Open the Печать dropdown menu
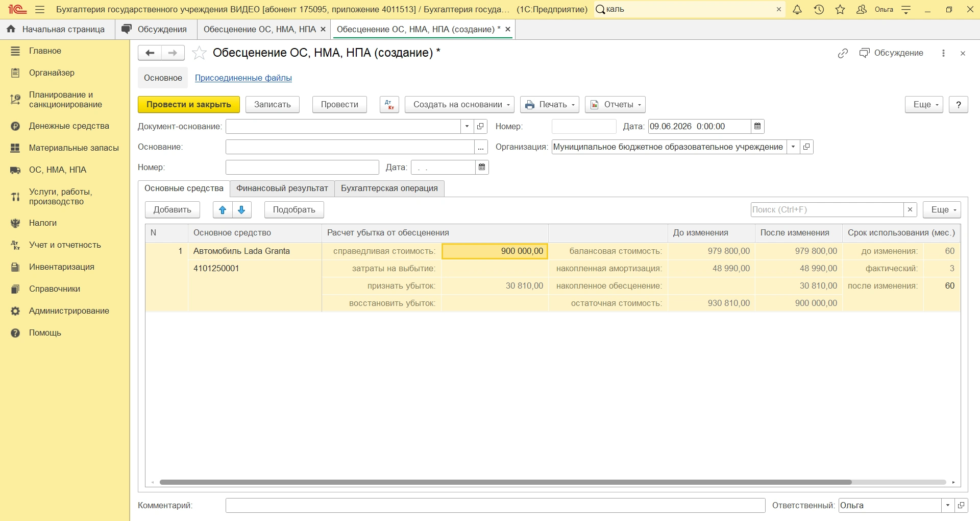Screen dimensions: 980x521 click(550, 105)
